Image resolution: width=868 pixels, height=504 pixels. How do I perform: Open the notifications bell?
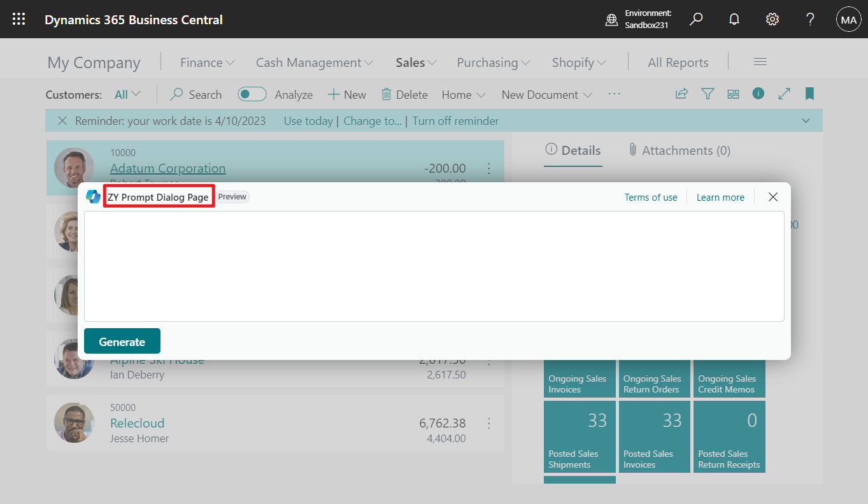pos(734,19)
